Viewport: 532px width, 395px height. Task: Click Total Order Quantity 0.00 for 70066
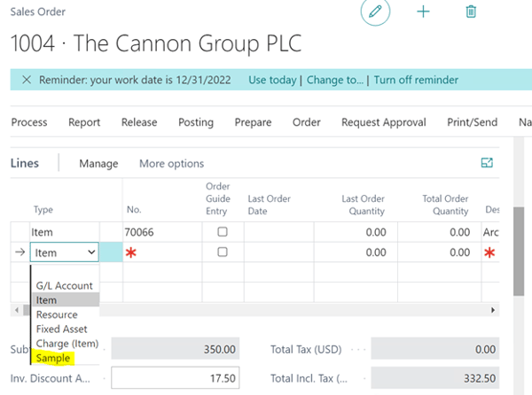[x=440, y=232]
